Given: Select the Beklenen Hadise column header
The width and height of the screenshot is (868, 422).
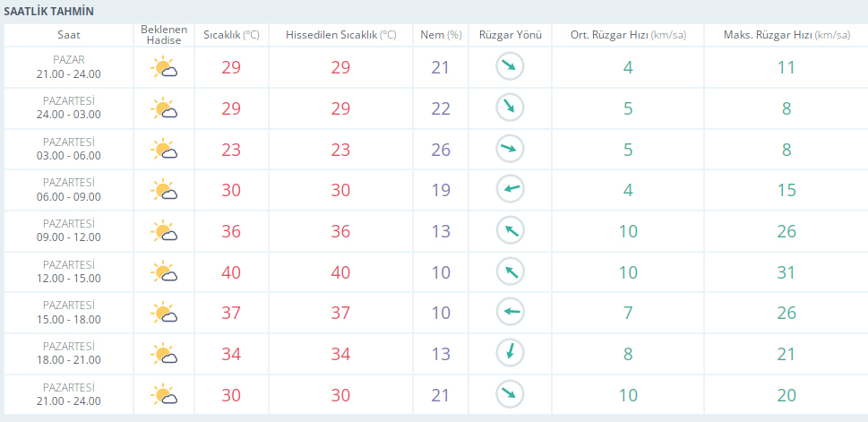Looking at the screenshot, I should coord(162,35).
